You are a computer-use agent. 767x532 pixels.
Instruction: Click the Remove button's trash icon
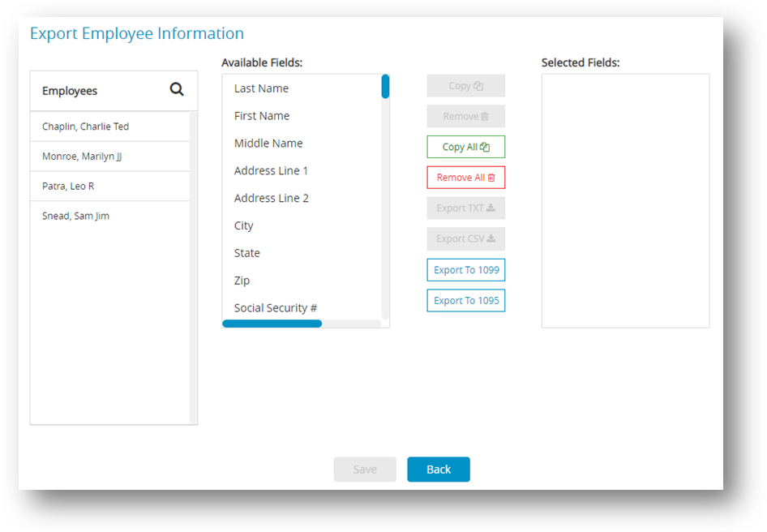pyautogui.click(x=485, y=116)
